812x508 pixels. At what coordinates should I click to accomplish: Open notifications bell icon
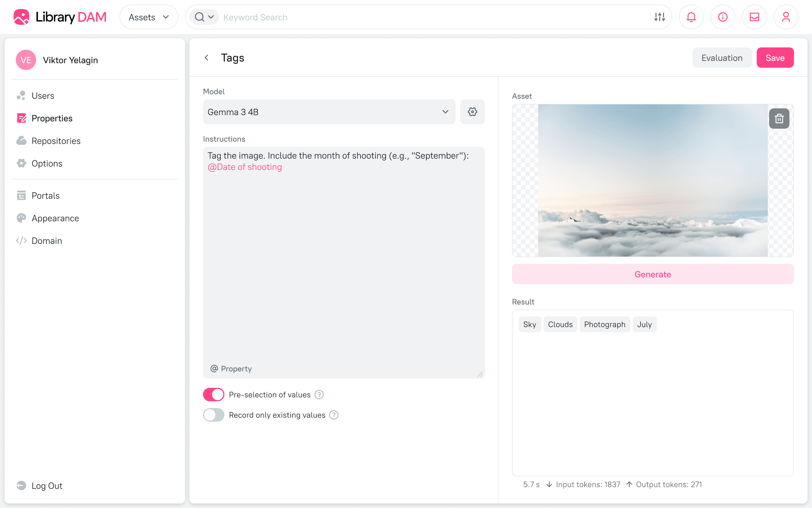(x=691, y=17)
